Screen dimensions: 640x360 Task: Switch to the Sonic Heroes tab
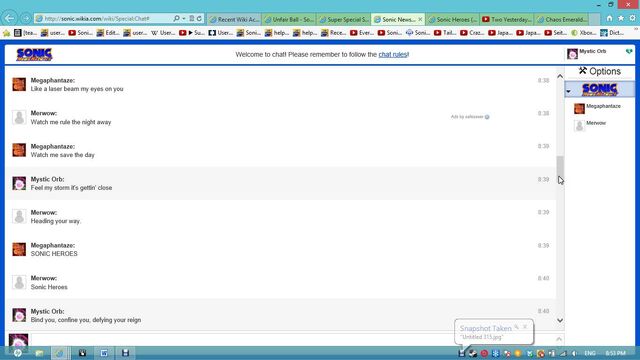click(x=453, y=19)
